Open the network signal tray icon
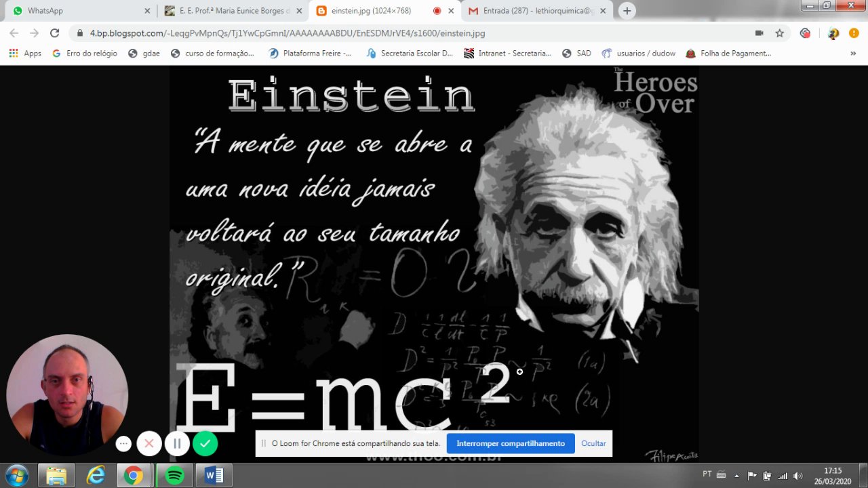The image size is (868, 488). pyautogui.click(x=783, y=475)
